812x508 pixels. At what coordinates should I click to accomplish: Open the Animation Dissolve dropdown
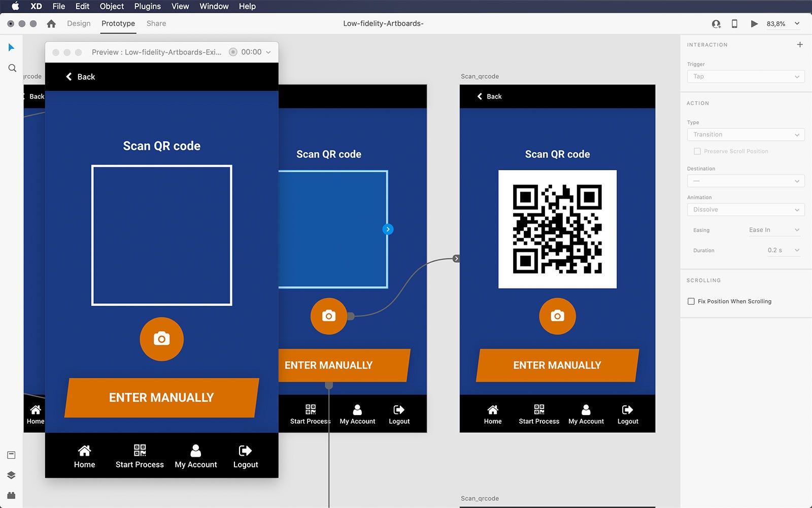pyautogui.click(x=746, y=210)
